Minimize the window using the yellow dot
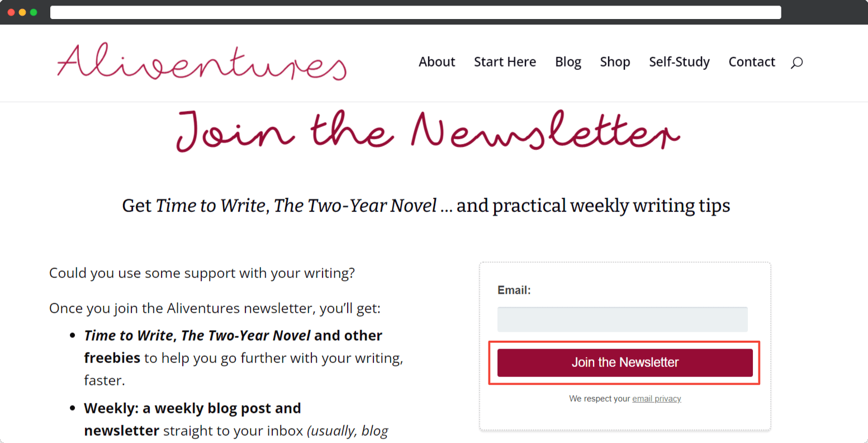The height and width of the screenshot is (443, 868). [22, 12]
